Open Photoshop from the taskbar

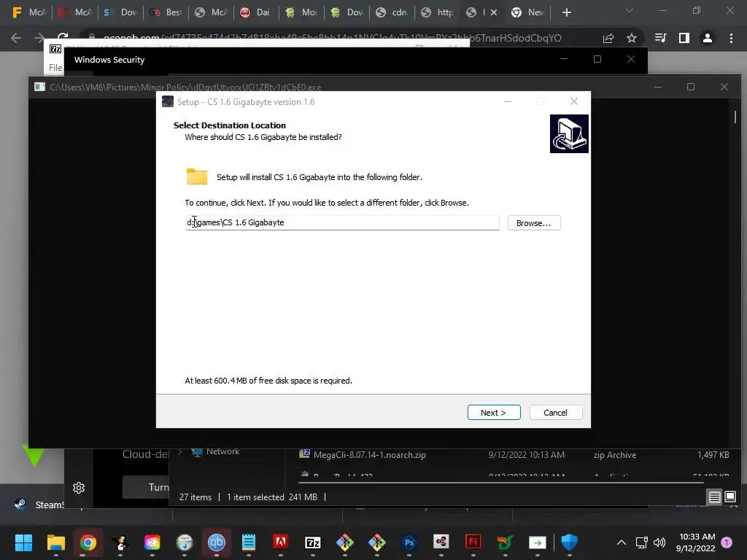(409, 542)
